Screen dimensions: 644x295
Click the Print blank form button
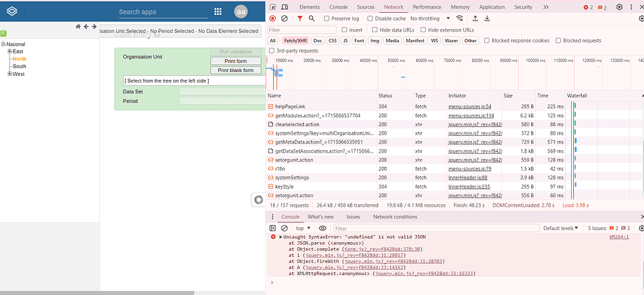236,70
